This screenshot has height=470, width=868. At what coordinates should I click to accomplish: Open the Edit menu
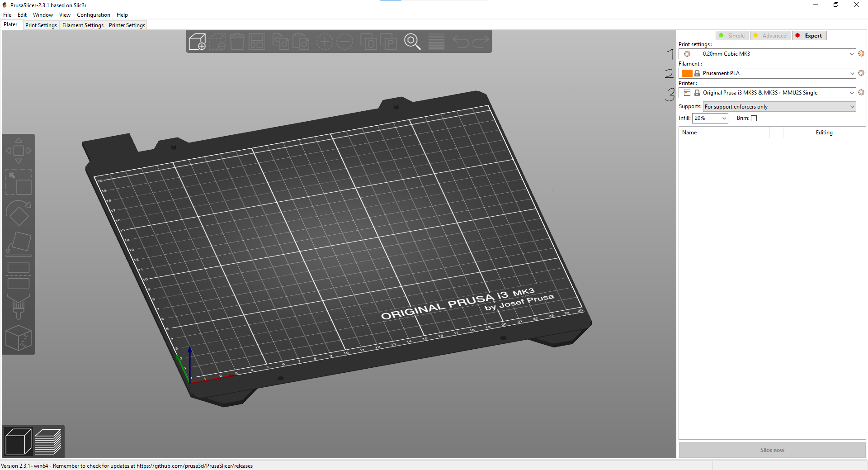(22, 15)
